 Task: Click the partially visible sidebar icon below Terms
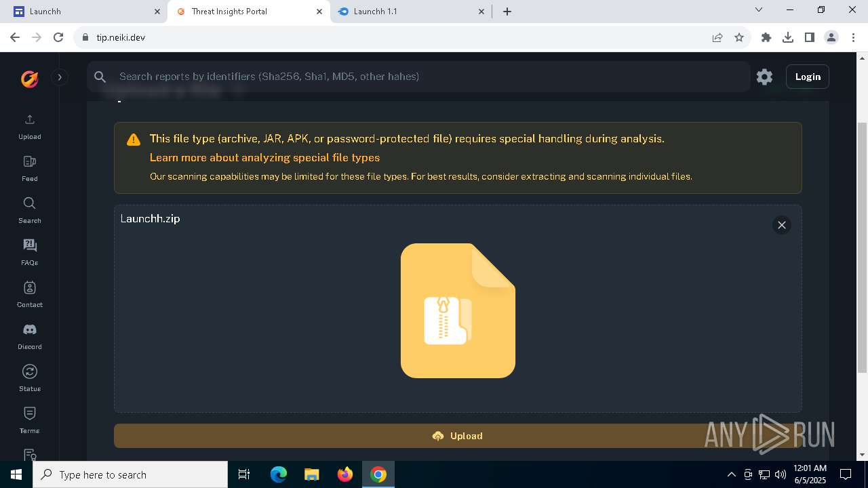point(29,455)
